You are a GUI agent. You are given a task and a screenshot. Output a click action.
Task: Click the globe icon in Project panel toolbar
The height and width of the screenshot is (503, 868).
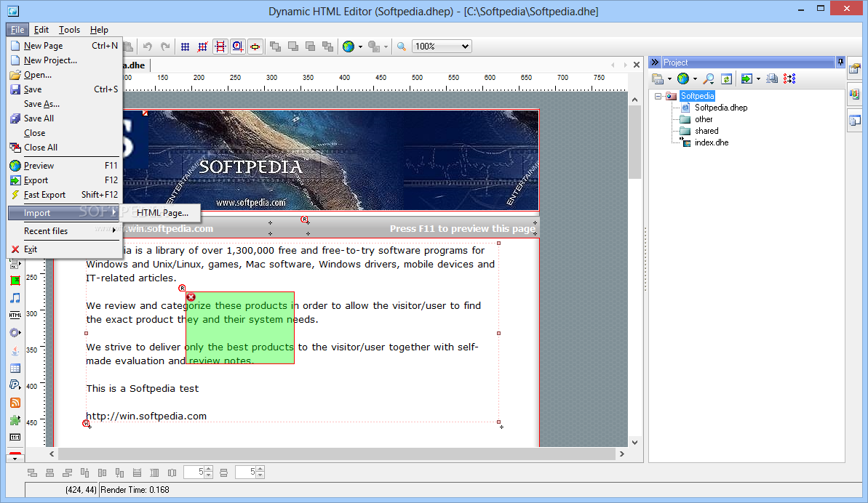pos(683,79)
